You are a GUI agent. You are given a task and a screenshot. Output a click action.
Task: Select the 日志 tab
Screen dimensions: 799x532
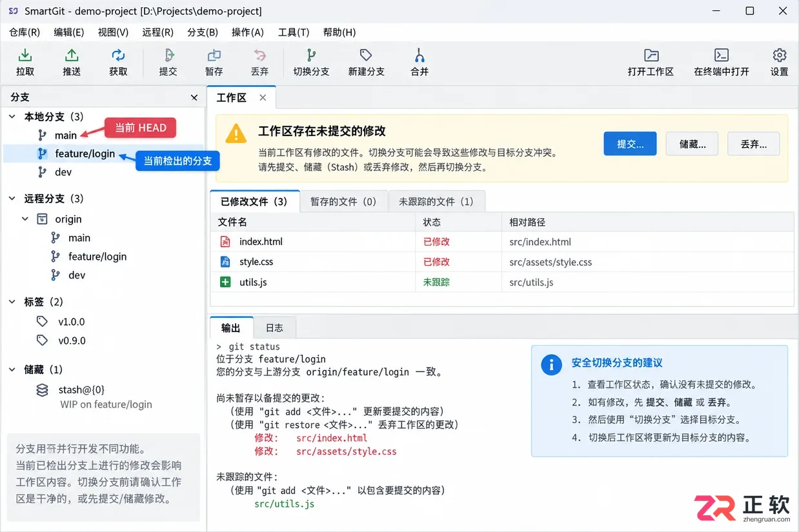click(274, 328)
